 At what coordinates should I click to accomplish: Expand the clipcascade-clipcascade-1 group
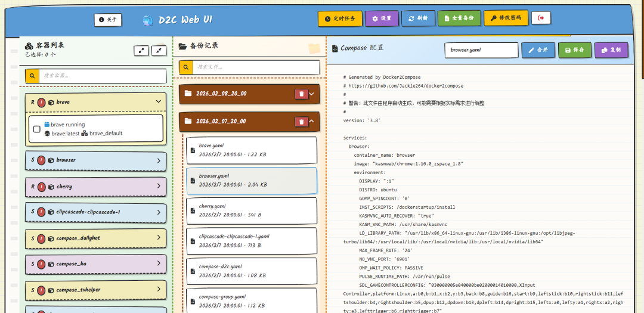click(x=159, y=212)
